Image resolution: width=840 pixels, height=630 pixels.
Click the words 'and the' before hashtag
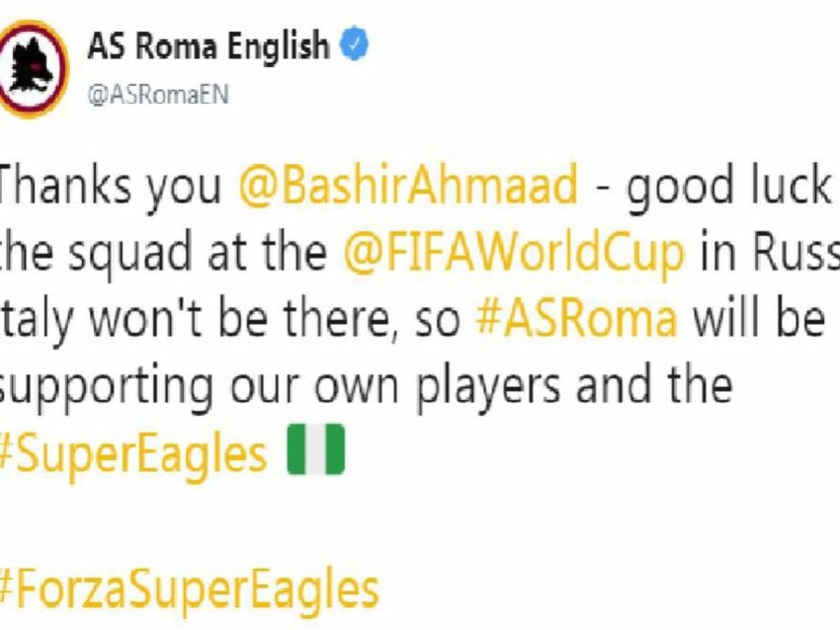pos(654,384)
